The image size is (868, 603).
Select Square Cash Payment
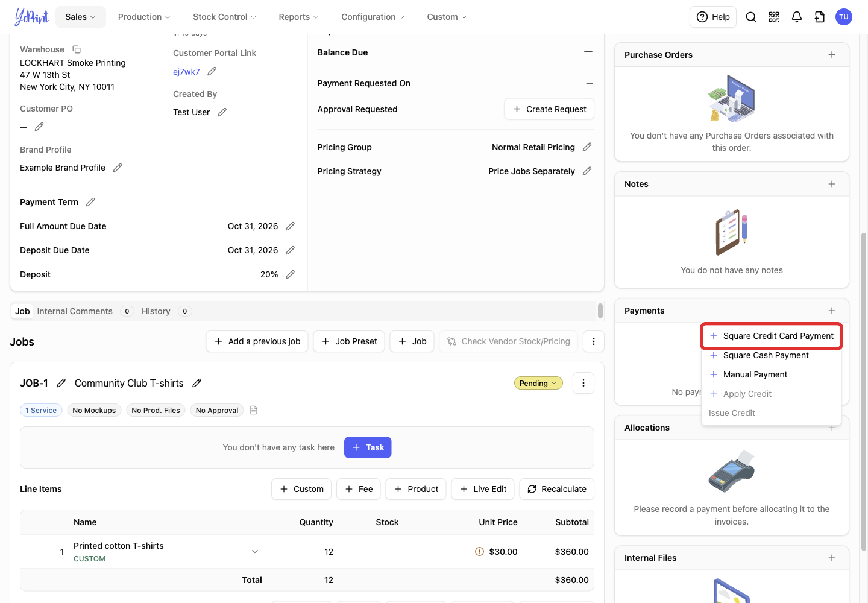[x=772, y=355]
